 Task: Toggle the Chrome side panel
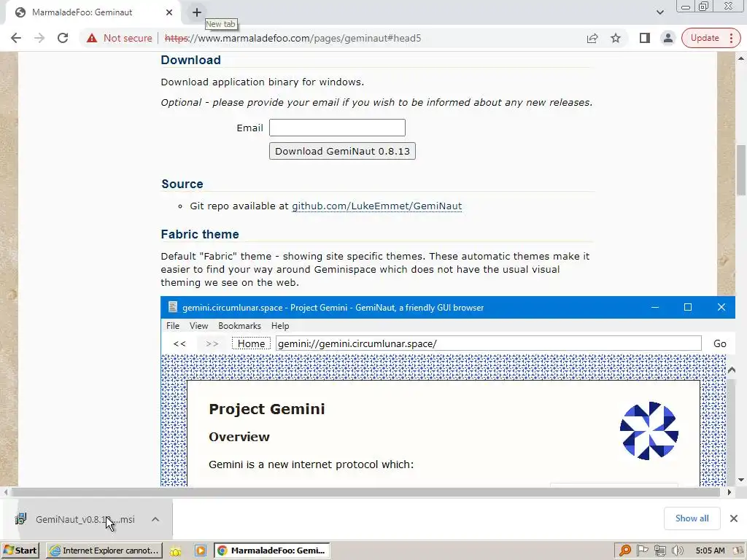point(645,38)
